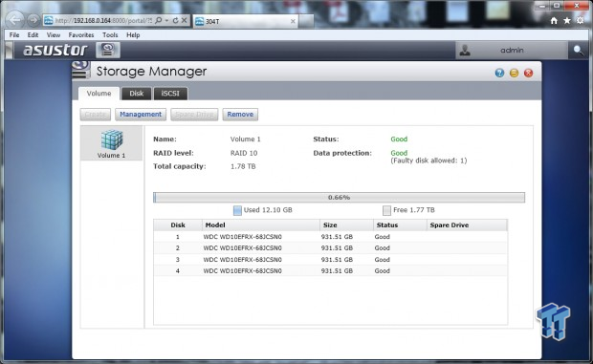Select the Volume 1 cube icon

tap(112, 139)
